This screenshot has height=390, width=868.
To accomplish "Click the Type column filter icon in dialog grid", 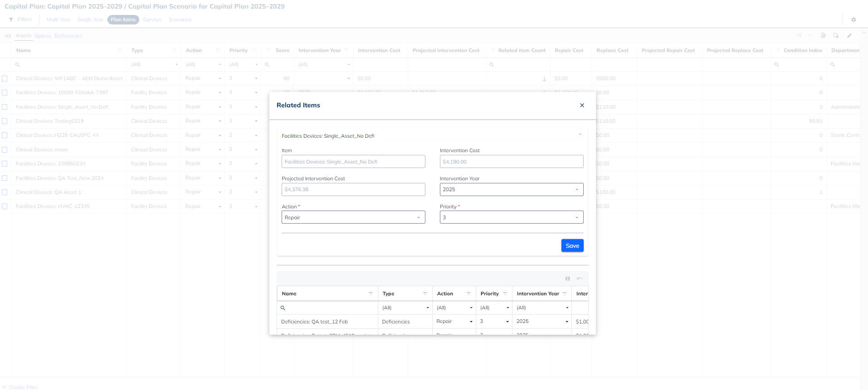I will (425, 294).
